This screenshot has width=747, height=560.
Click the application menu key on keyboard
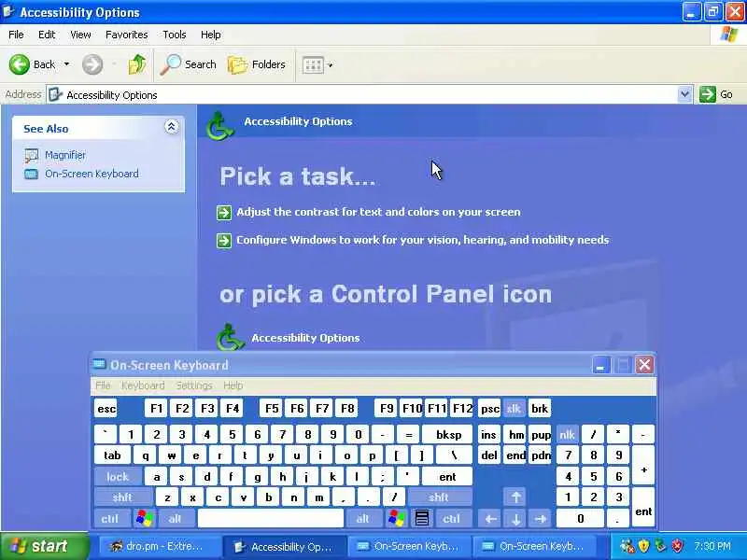tap(422, 518)
